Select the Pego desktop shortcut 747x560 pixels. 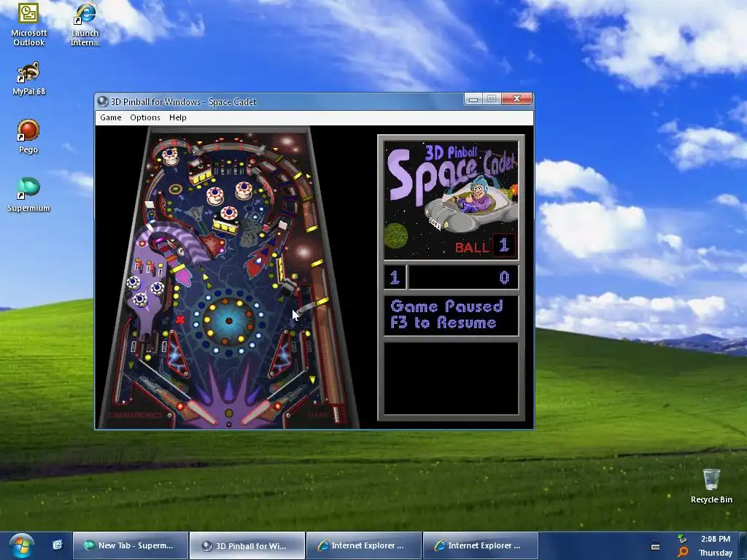pyautogui.click(x=28, y=136)
